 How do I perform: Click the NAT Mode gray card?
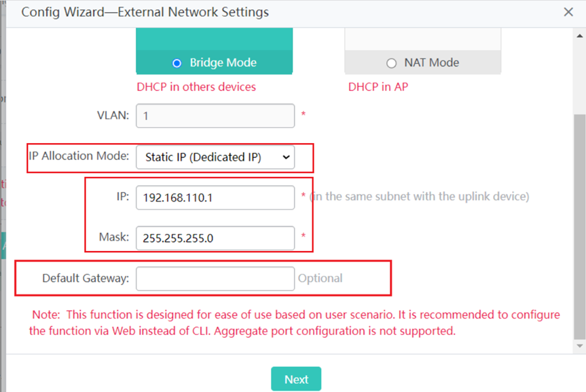pyautogui.click(x=422, y=51)
